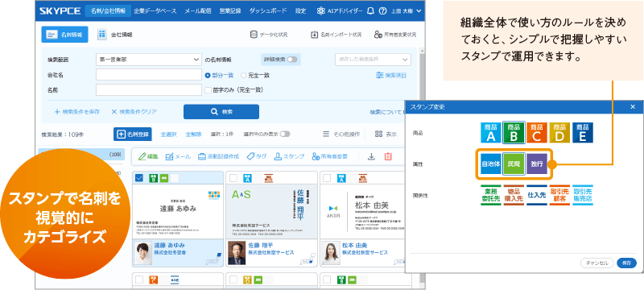Click 保存 in the スタンプ変更 dialog
Viewport: 644px width, 290px height.
[626, 263]
